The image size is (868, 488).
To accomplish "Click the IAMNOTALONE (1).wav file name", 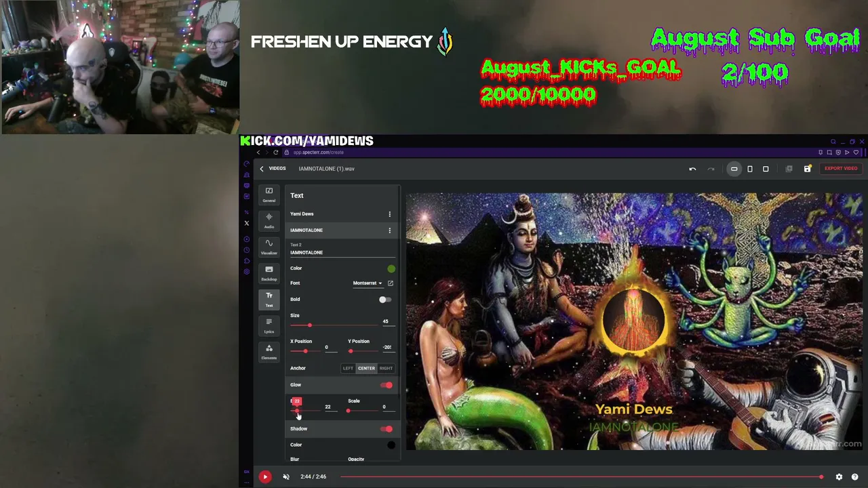I will [326, 169].
